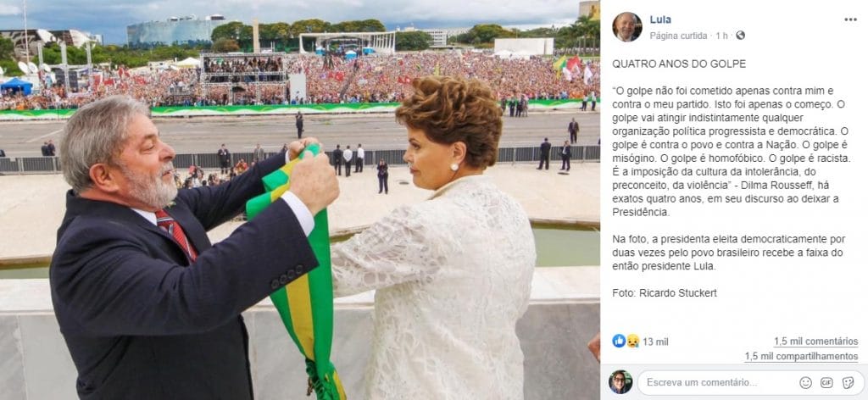
Task: Click the Foto: Ricardo Stuckert credit text
Action: (665, 293)
